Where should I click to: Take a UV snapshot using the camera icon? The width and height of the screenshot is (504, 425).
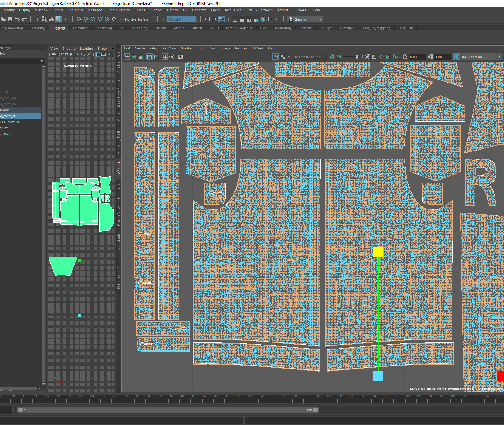point(180,57)
